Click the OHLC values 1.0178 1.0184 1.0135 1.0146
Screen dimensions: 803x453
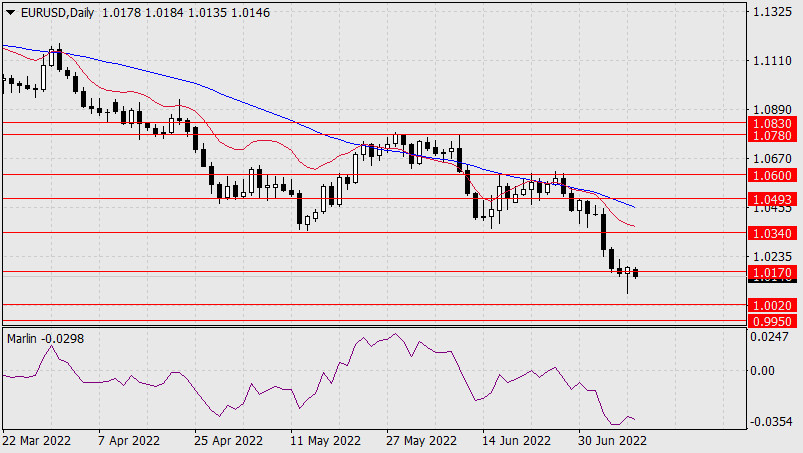[186, 13]
